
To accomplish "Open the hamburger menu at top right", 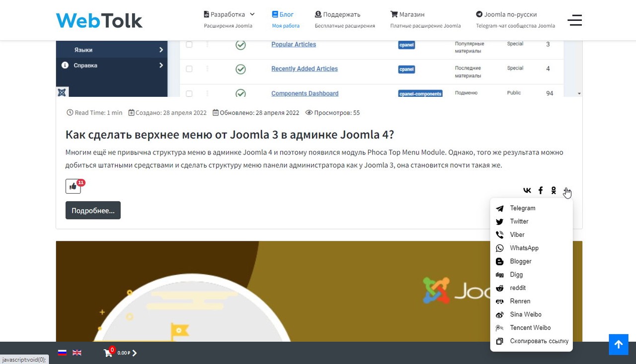I will 575,20.
